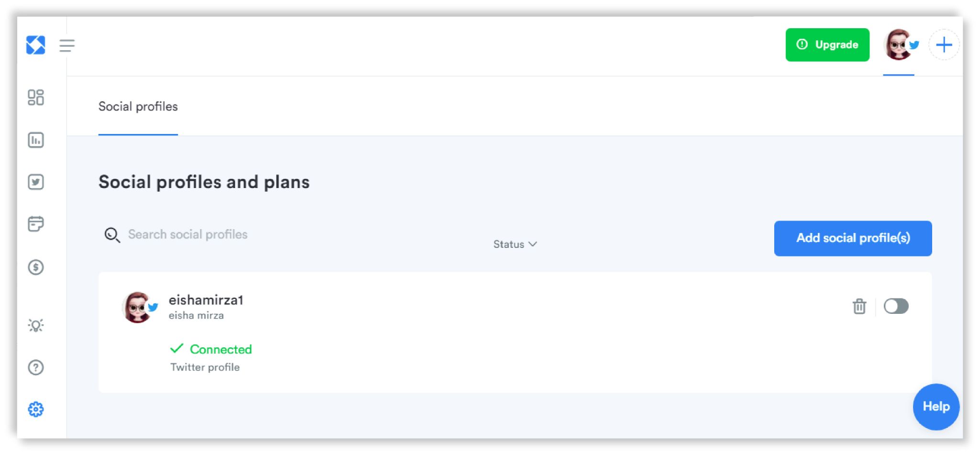Screen dimensions: 980x455
Task: Click the green Upgrade button
Action: coord(827,45)
